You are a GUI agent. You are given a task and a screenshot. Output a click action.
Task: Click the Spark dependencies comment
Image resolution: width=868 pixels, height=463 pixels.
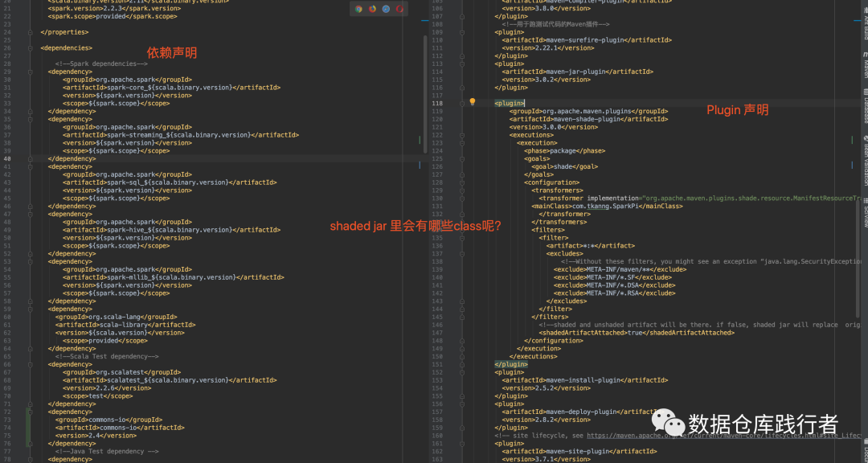[x=101, y=64]
